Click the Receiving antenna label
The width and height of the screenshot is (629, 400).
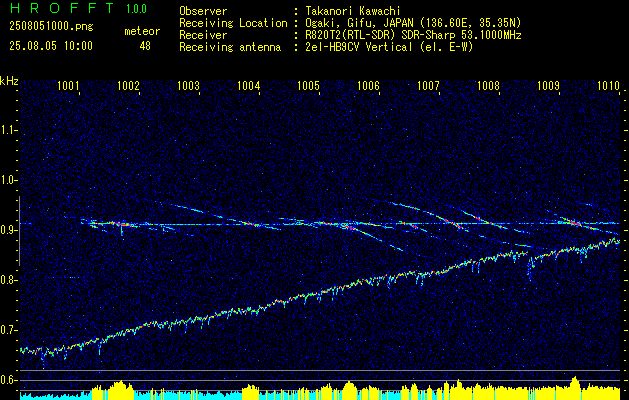coord(230,47)
